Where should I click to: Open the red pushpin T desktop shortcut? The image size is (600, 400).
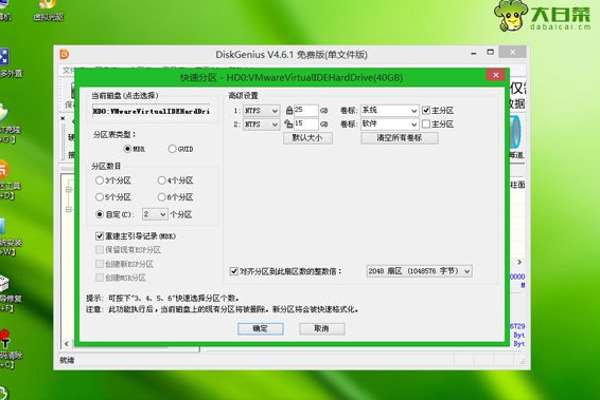click(5, 339)
